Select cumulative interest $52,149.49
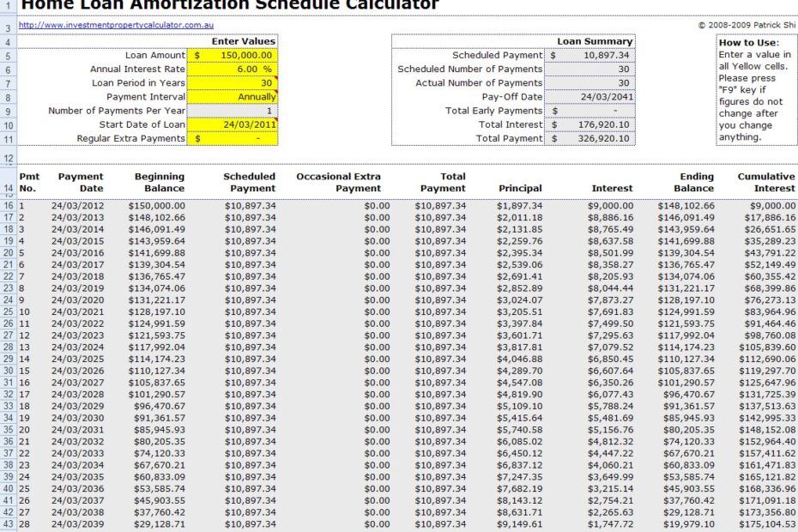Screen dimensions: 798x532 coord(770,264)
